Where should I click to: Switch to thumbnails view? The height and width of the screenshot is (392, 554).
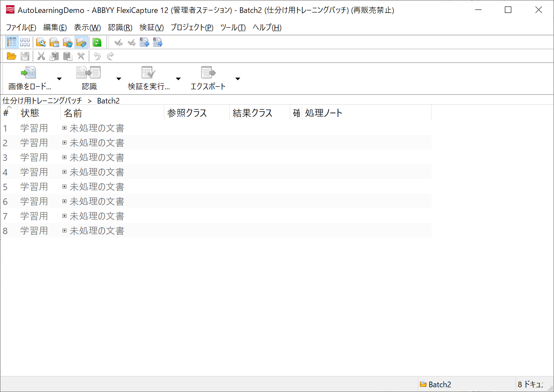pos(25,42)
